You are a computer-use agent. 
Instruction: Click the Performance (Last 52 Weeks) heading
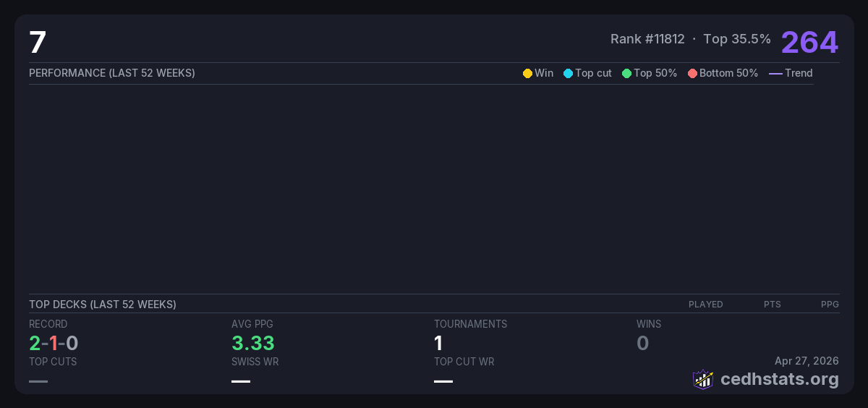point(112,73)
